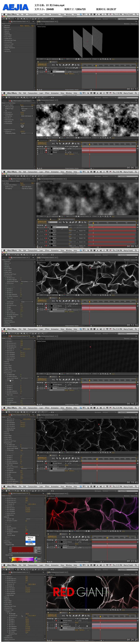
Task: Click the Spotlight search icon in 00:03:17 frame
Action: (136, 15)
